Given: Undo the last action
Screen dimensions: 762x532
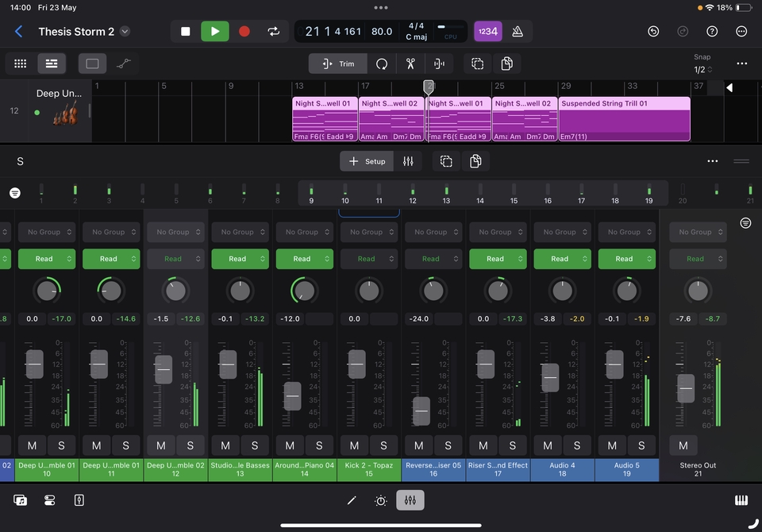Looking at the screenshot, I should (653, 32).
